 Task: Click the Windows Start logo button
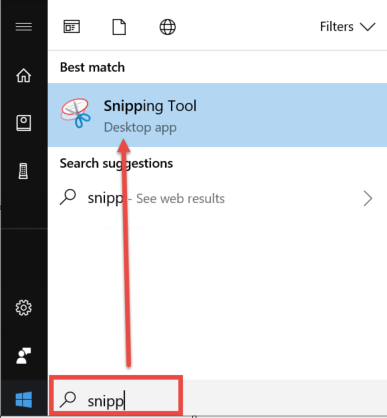24,399
